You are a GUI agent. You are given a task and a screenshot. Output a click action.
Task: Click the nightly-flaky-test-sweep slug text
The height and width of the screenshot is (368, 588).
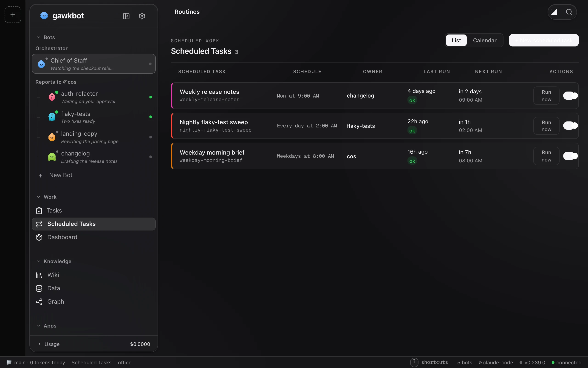tap(215, 130)
